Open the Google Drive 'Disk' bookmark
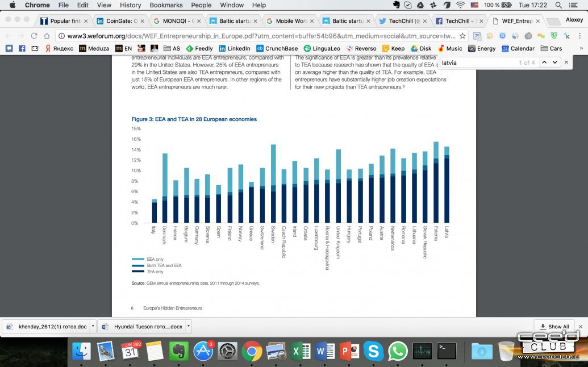 tap(421, 48)
